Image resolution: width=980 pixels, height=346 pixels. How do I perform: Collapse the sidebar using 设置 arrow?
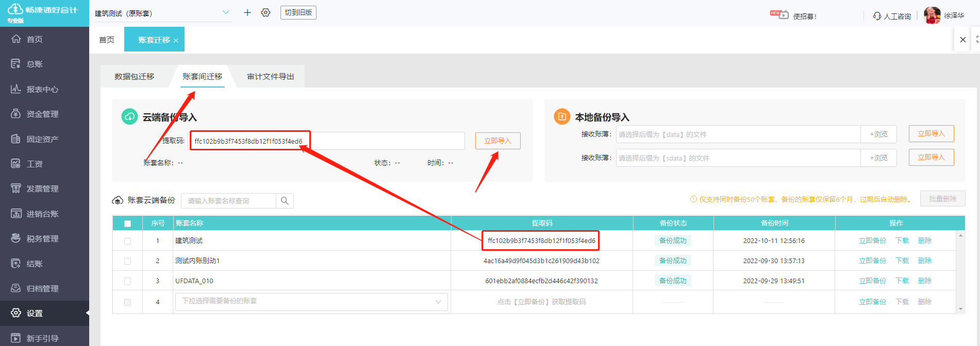[87, 313]
